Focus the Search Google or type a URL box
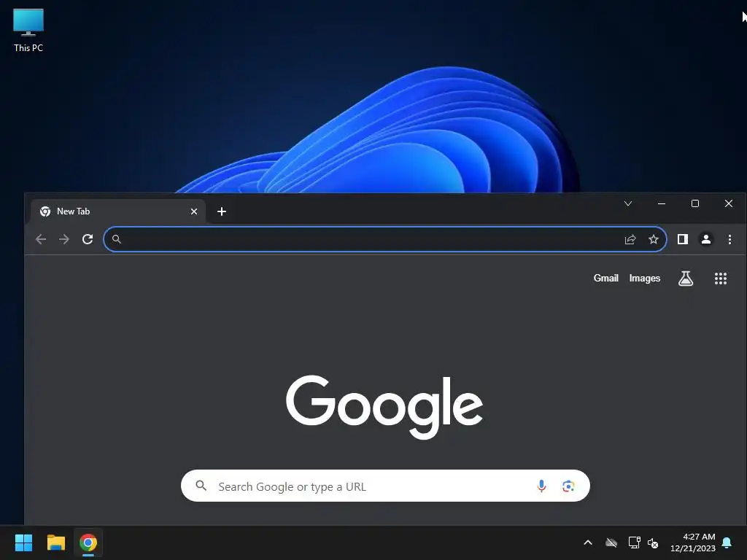The width and height of the screenshot is (747, 560). (x=385, y=486)
